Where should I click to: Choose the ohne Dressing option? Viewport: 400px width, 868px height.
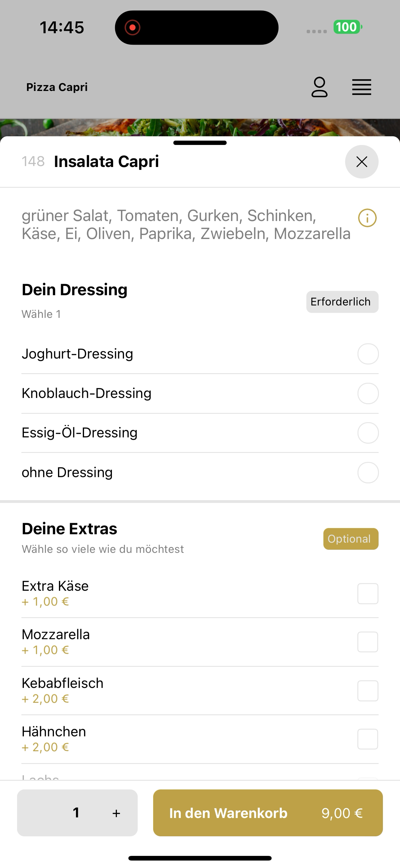tap(368, 472)
